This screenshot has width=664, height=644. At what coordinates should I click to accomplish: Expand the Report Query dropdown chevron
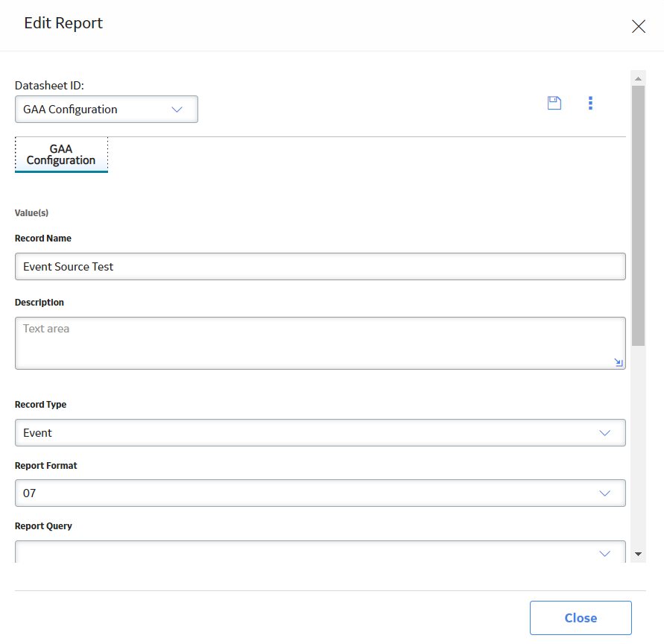coord(604,553)
